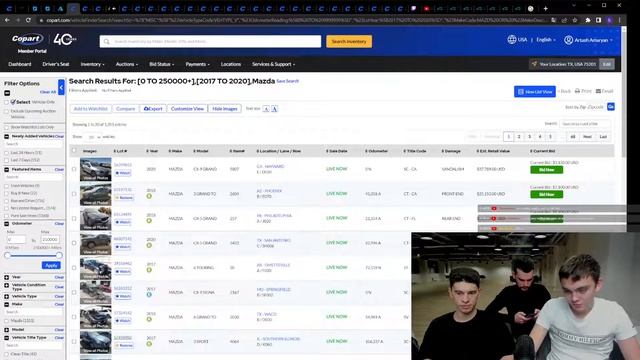Tick Buy It Now filter checkbox
The width and height of the screenshot is (640, 360).
pos(7,193)
